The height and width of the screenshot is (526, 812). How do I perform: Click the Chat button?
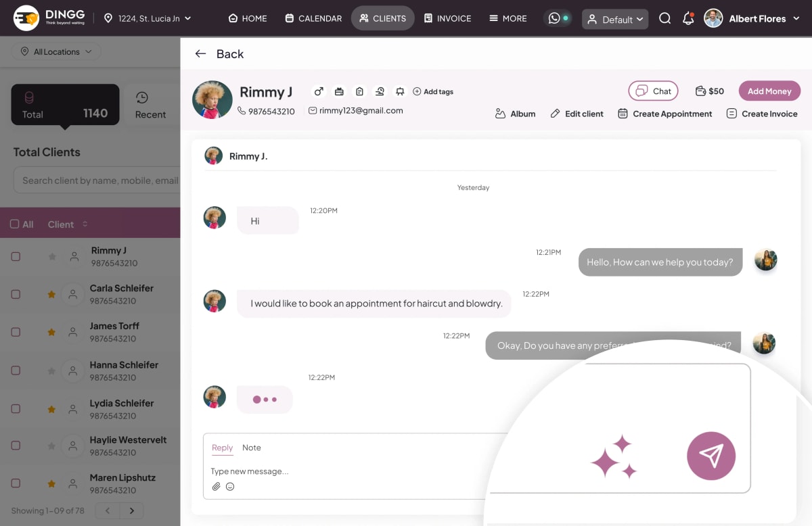[653, 91]
